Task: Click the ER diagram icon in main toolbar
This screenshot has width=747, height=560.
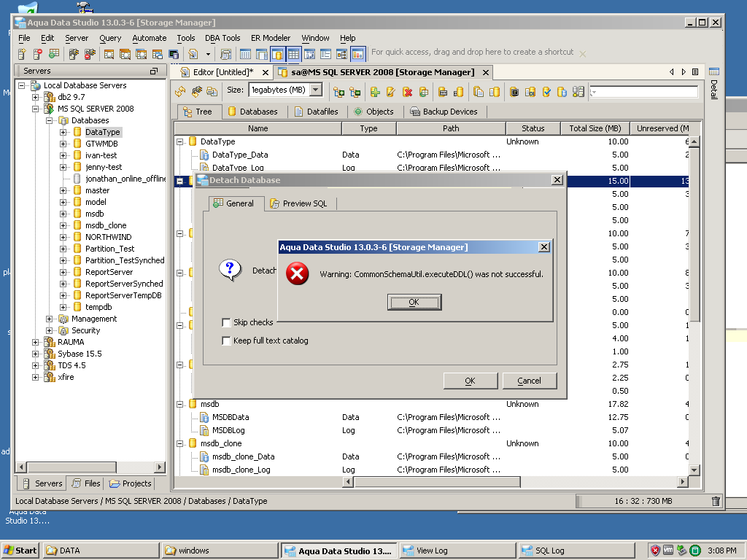Action: coord(341,54)
